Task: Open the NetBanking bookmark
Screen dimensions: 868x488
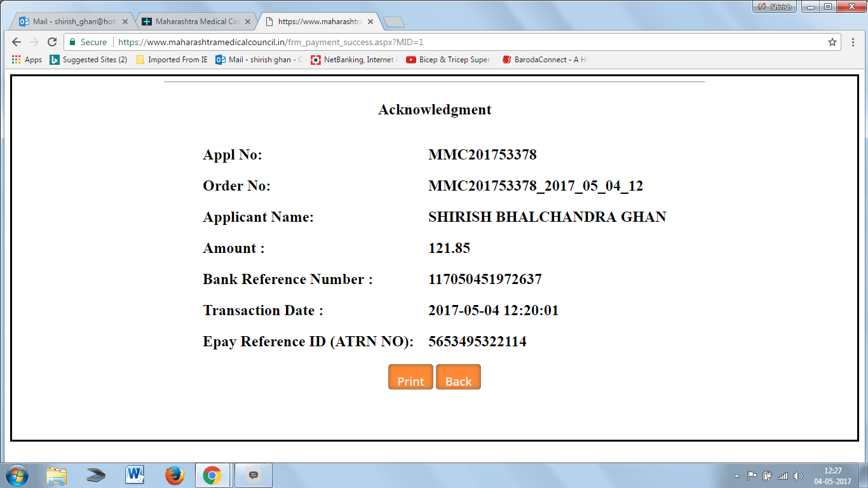Action: [x=353, y=60]
